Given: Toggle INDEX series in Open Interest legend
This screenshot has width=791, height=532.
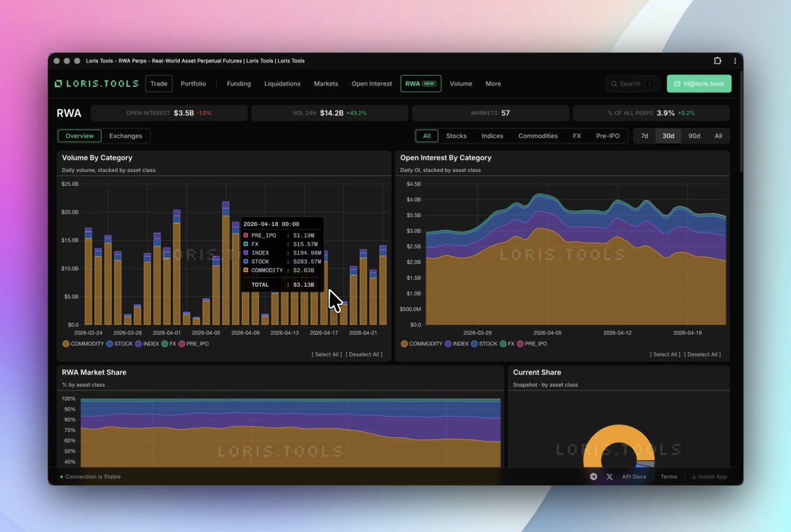Looking at the screenshot, I should (x=457, y=344).
